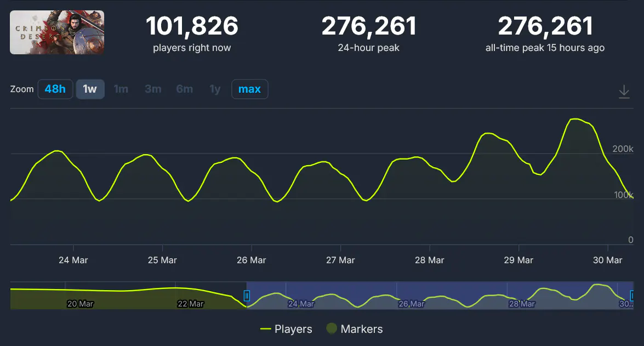The image size is (644, 346).
Task: Click the 22 Mar area in navigator
Action: 190,303
